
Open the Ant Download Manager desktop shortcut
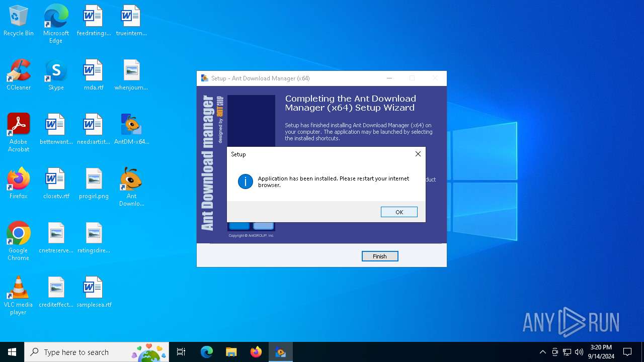(131, 187)
